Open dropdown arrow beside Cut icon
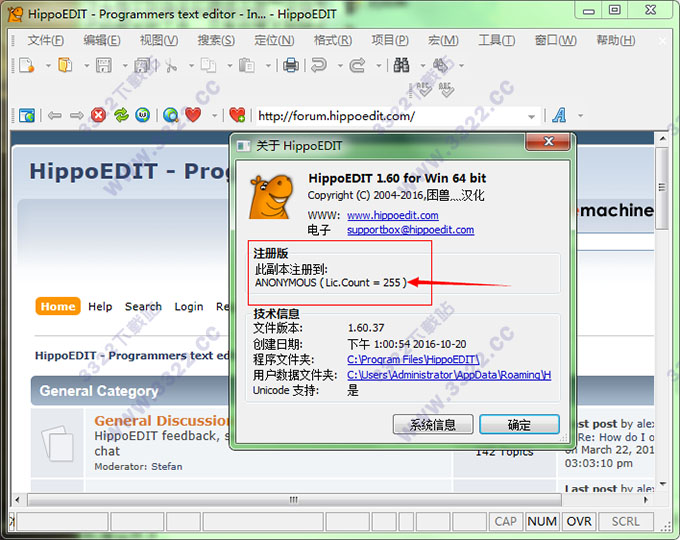The width and height of the screenshot is (680, 540). 191,66
